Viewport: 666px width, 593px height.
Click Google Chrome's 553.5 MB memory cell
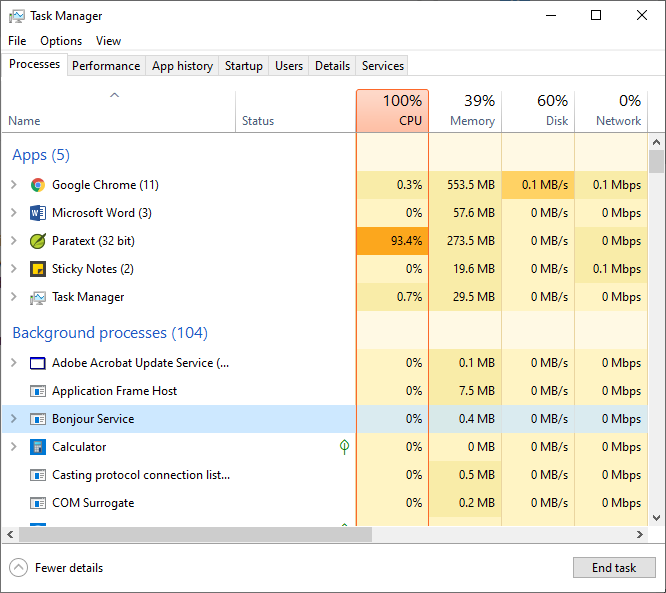point(465,185)
